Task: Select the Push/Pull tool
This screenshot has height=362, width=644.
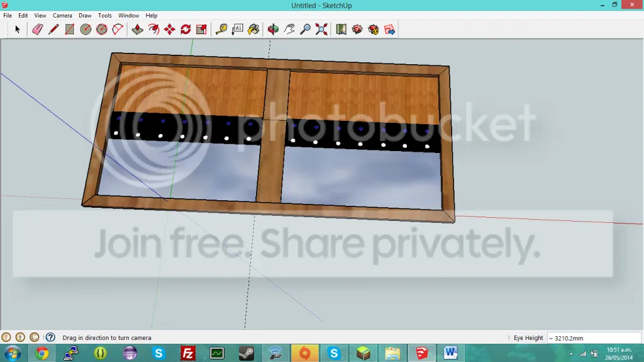Action: (x=137, y=29)
